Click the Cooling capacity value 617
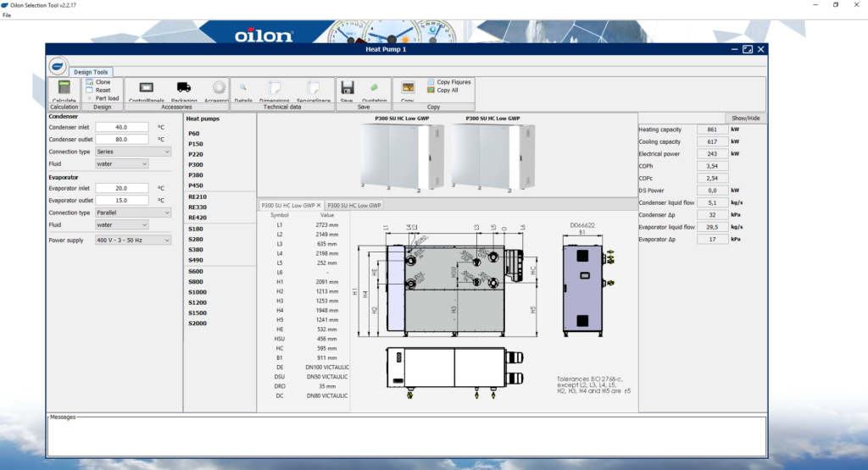Screen dimensions: 868x470 (712, 141)
